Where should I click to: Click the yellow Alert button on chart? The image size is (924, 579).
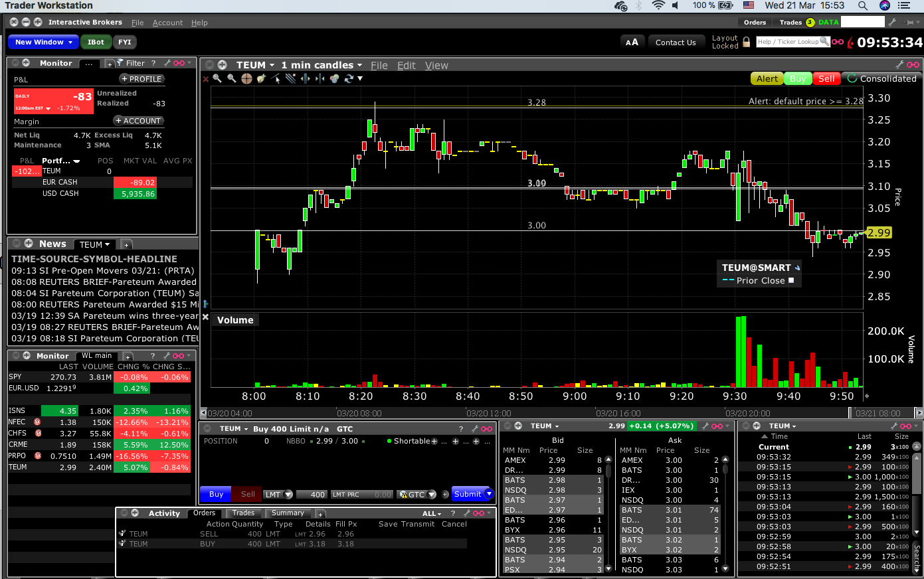pyautogui.click(x=767, y=78)
